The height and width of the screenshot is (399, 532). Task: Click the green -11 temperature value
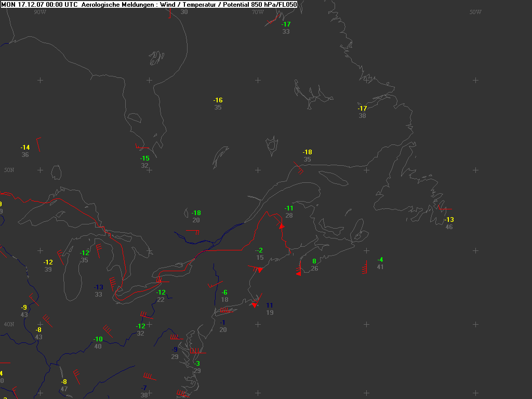(289, 208)
